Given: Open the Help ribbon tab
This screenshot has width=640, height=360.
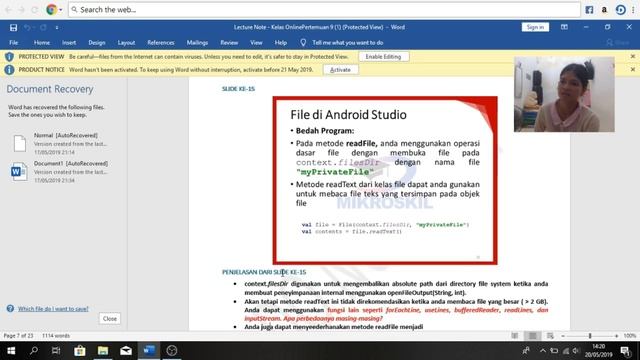Looking at the screenshot, I should pos(280,42).
